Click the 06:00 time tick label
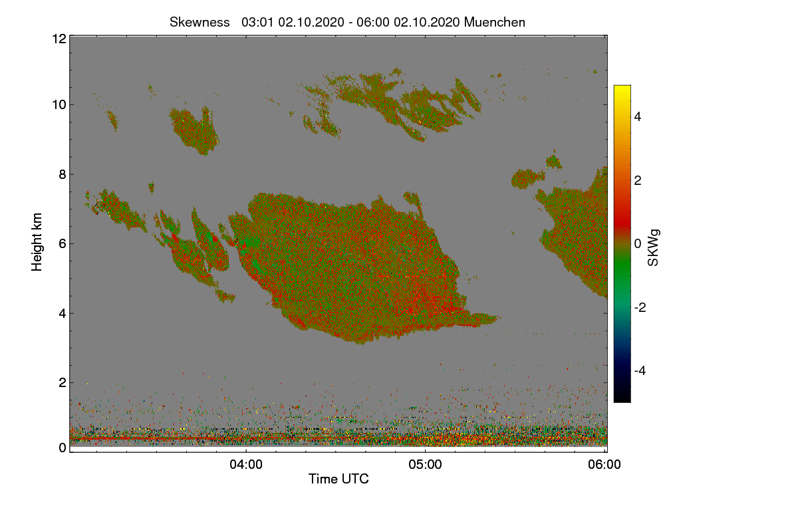The width and height of the screenshot is (798, 532). coord(604,465)
